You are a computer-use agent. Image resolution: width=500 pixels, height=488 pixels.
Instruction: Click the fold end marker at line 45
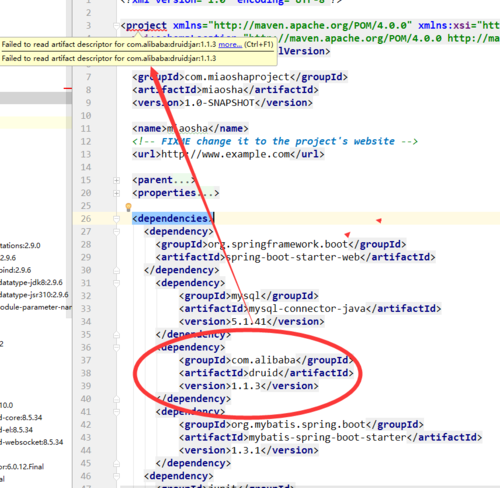116,464
